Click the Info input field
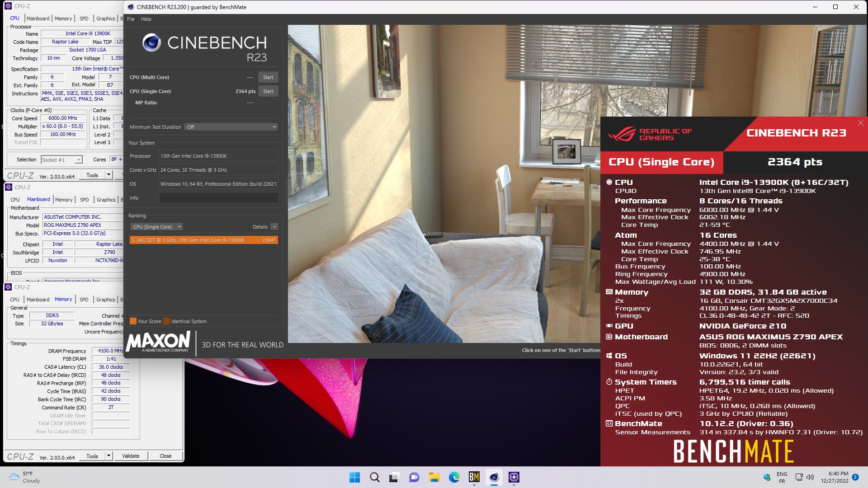 click(x=218, y=198)
